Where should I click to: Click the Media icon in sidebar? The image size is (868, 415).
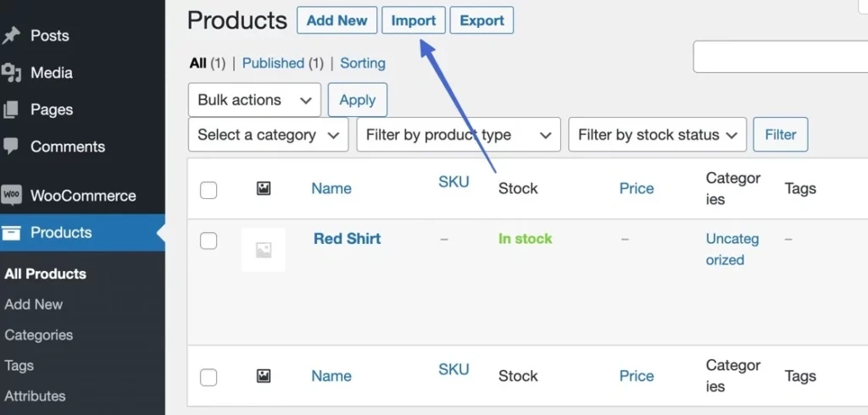[x=11, y=73]
